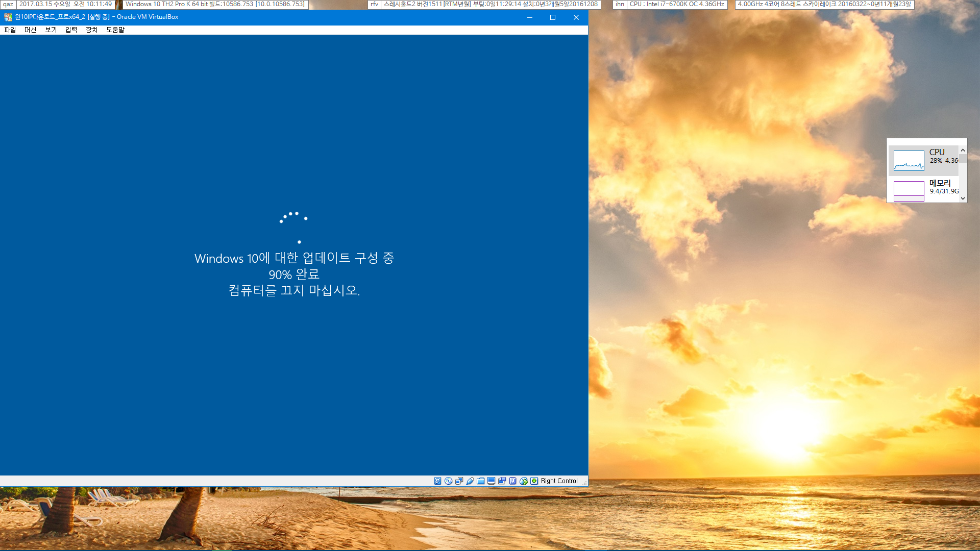Image resolution: width=980 pixels, height=551 pixels.
Task: Click the CPU virtualization chip status icon
Action: tap(512, 481)
